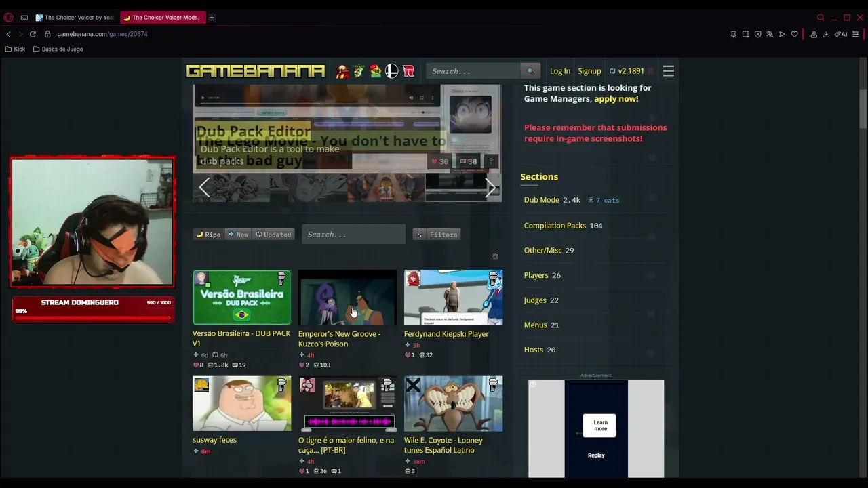
Task: Open the Smash Bros ball game icon
Action: [392, 71]
